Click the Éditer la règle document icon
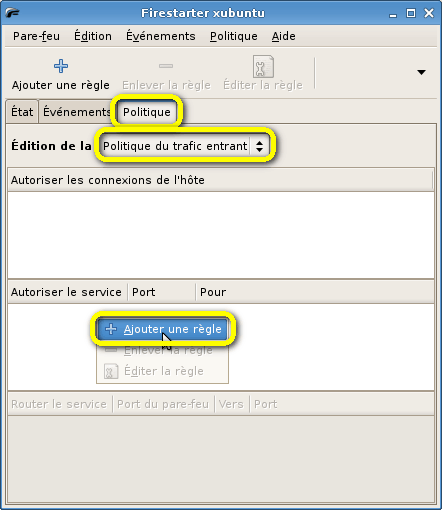442x510 pixels. 263,66
